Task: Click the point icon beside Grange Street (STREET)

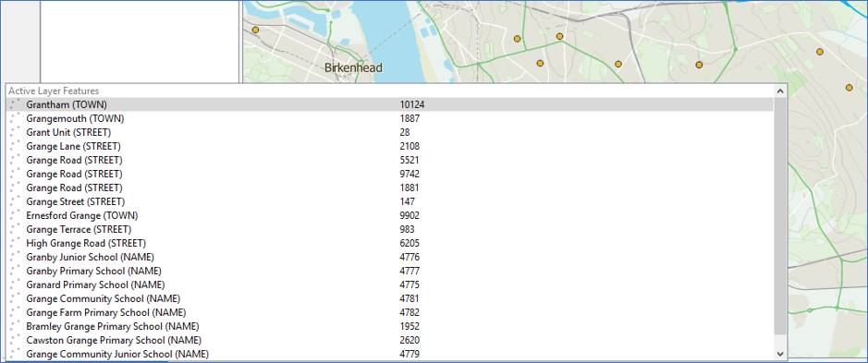Action: (15, 201)
